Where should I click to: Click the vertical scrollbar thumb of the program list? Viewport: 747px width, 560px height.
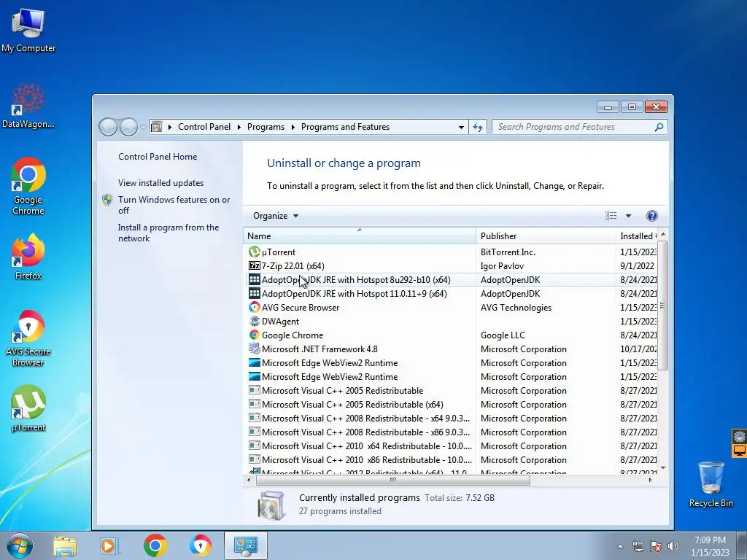click(662, 306)
